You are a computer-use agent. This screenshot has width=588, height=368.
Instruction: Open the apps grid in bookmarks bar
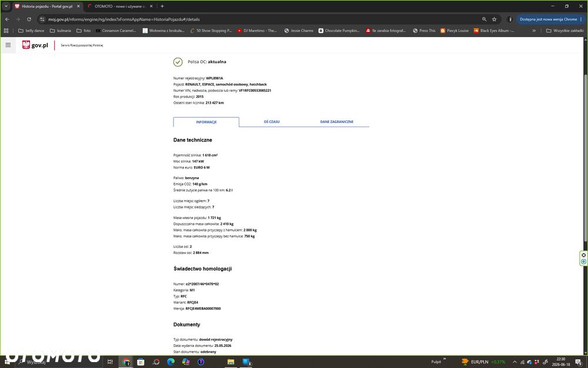[x=6, y=31]
